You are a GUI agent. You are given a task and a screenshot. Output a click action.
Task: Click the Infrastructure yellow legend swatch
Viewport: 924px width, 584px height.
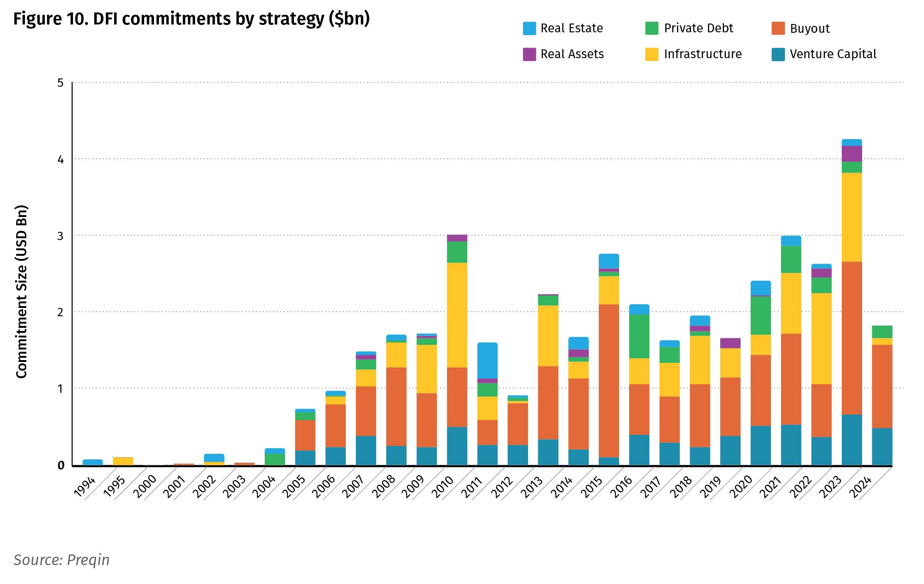pos(651,54)
